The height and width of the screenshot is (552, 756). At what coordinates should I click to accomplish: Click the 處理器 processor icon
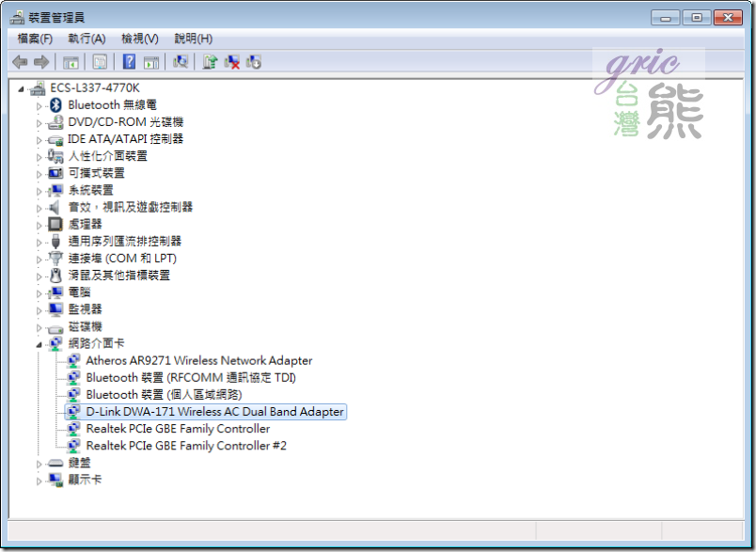coord(55,224)
